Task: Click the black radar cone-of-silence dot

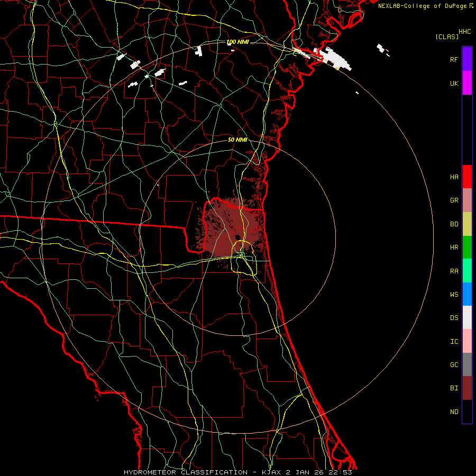Action: pos(237,237)
